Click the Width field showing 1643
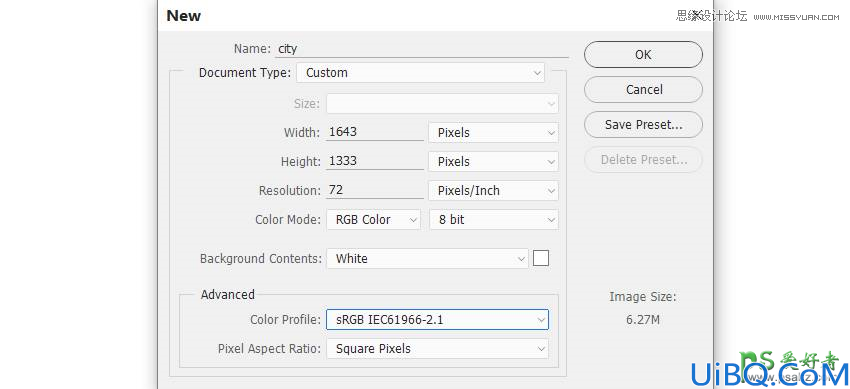850x389 pixels. click(375, 132)
